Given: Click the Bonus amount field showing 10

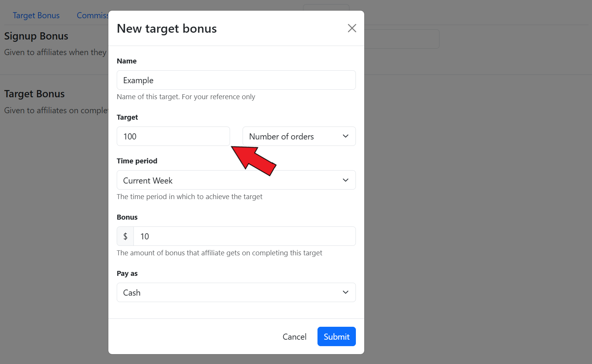Looking at the screenshot, I should click(244, 236).
